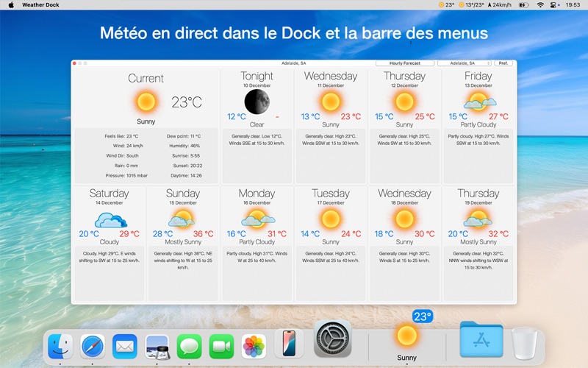Viewport: 588px width, 368px height.
Task: Open the Wi-Fi menu bar icon
Action: pos(540,5)
